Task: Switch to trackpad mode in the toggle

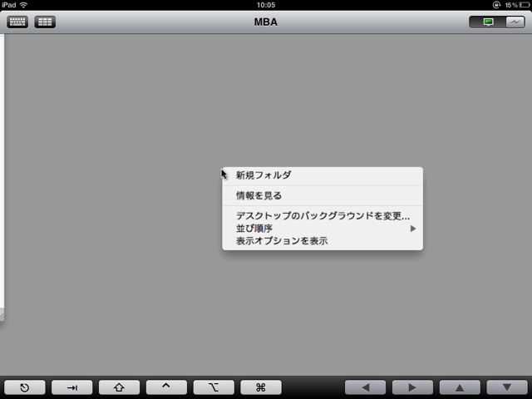Action: point(515,22)
